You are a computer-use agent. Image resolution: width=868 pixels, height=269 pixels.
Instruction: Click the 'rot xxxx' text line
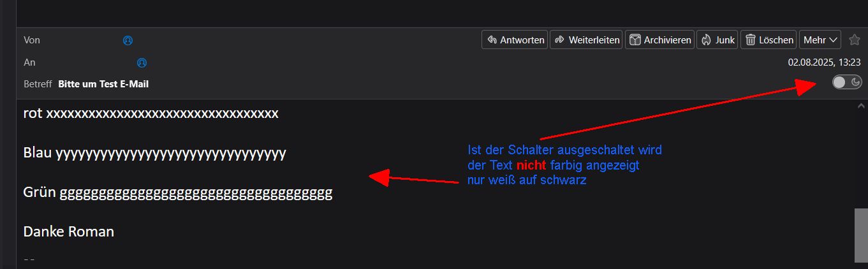point(151,113)
